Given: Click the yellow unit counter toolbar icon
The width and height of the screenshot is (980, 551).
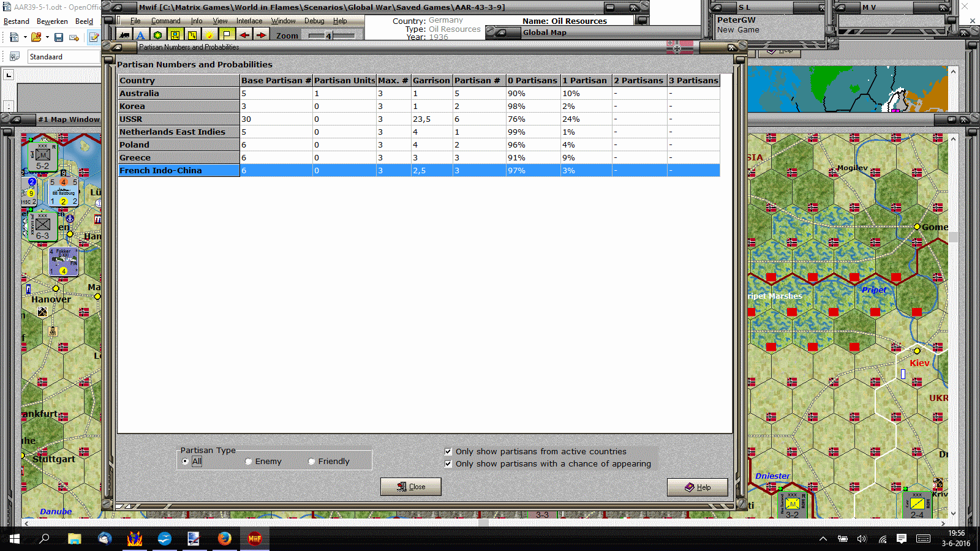Looking at the screenshot, I should [175, 35].
